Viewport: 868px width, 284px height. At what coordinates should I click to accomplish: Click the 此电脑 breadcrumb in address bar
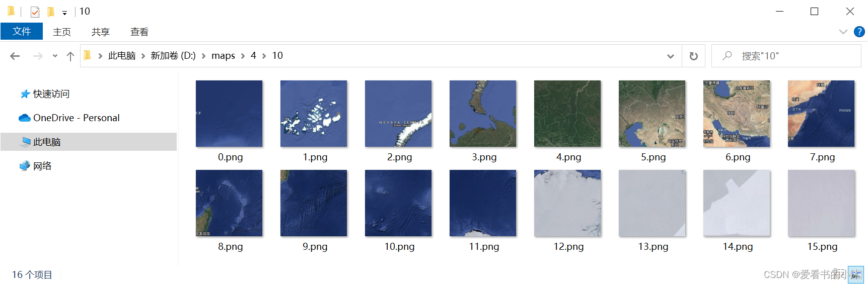click(122, 56)
